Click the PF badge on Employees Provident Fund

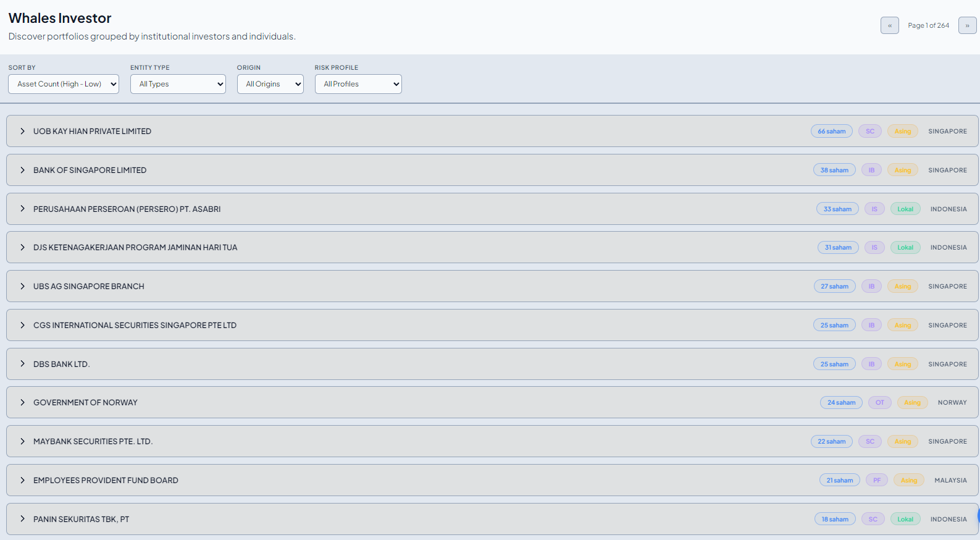point(877,480)
